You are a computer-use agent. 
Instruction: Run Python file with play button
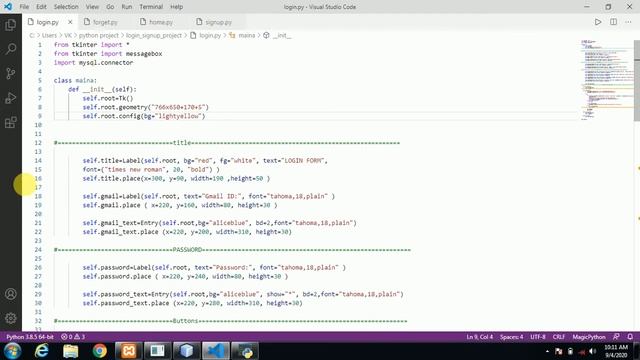598,22
